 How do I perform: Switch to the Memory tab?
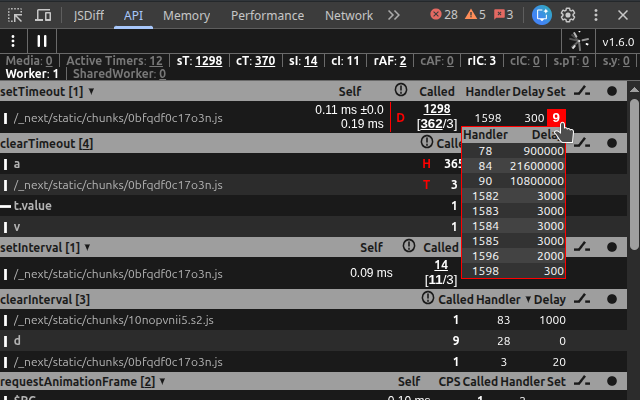[x=187, y=16]
